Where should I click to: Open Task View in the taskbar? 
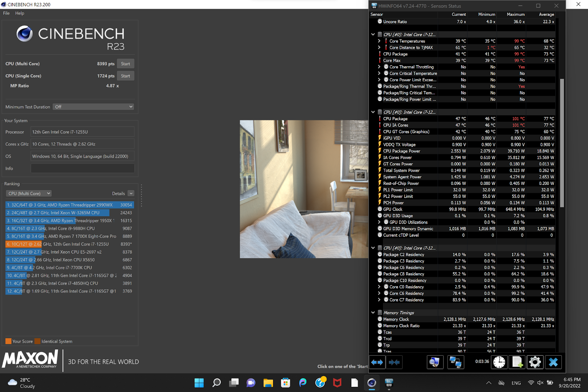(234, 383)
